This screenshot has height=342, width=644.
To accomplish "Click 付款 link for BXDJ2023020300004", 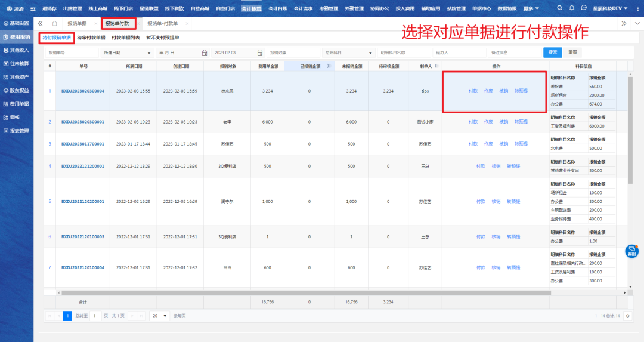I will pyautogui.click(x=473, y=91).
